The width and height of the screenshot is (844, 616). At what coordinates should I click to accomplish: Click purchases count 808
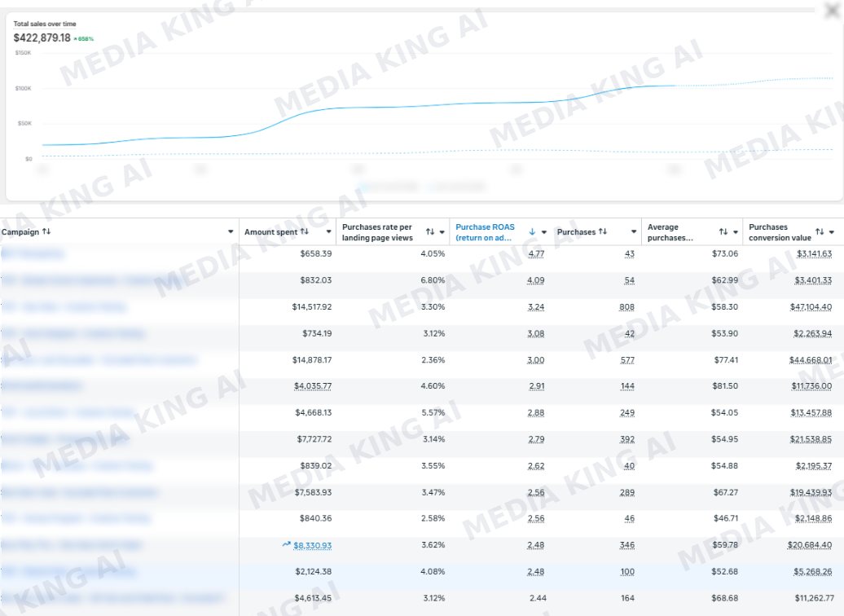(x=626, y=307)
